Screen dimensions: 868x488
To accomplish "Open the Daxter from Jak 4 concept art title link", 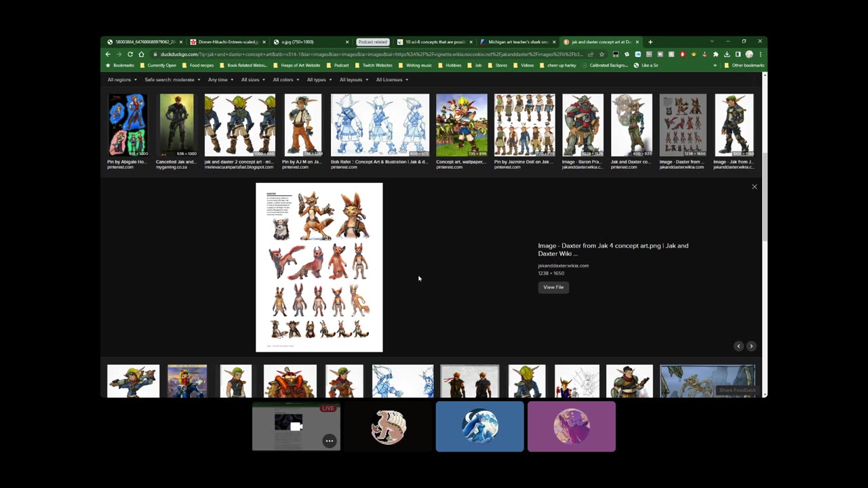I will [x=613, y=249].
